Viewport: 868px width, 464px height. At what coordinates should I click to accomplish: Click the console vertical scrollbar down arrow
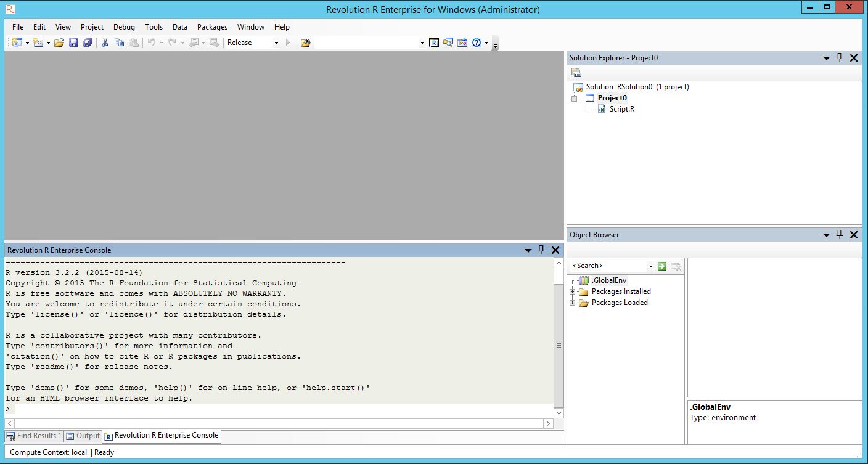(559, 413)
